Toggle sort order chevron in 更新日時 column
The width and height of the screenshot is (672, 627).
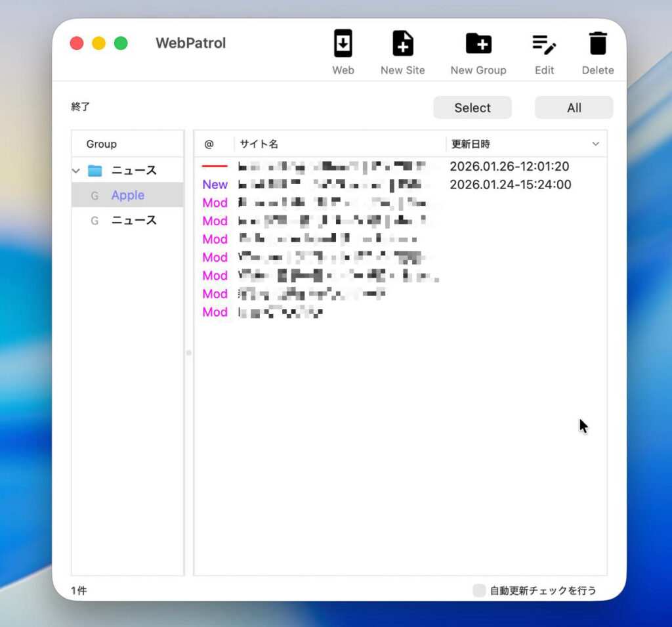click(x=595, y=144)
